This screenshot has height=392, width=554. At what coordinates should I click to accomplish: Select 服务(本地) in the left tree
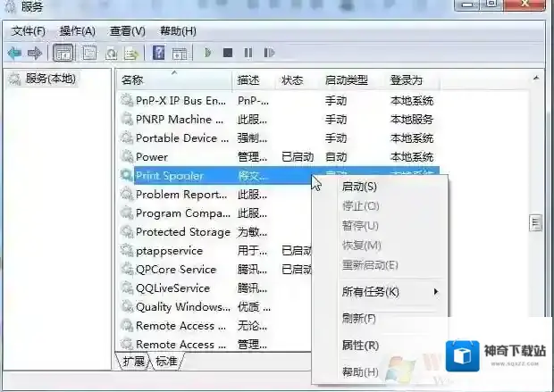point(50,79)
